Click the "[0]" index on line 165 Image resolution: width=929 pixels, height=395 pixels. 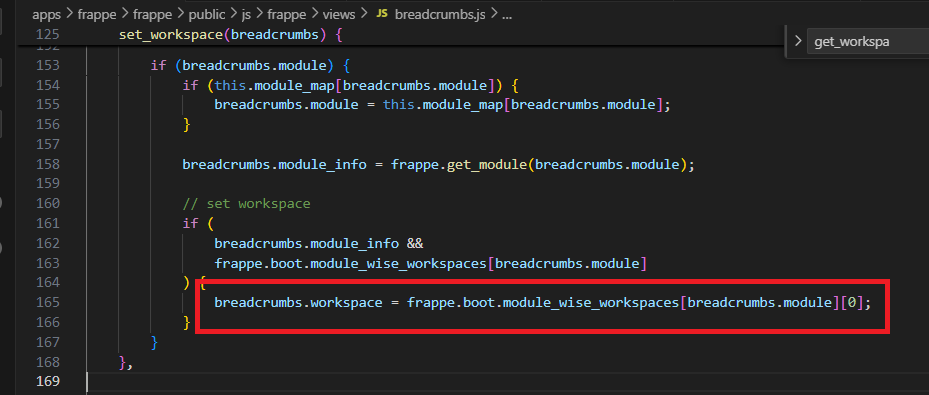click(852, 302)
